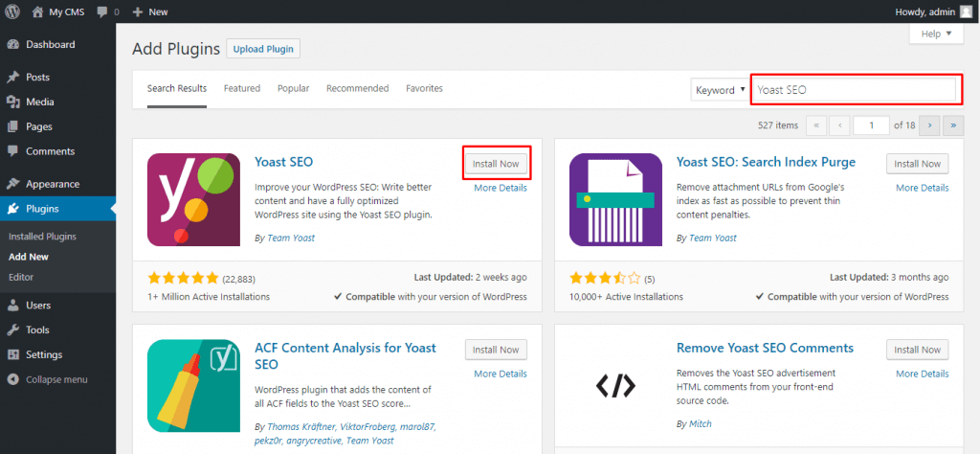Click the Upload Plugin button
The image size is (980, 454).
(262, 48)
